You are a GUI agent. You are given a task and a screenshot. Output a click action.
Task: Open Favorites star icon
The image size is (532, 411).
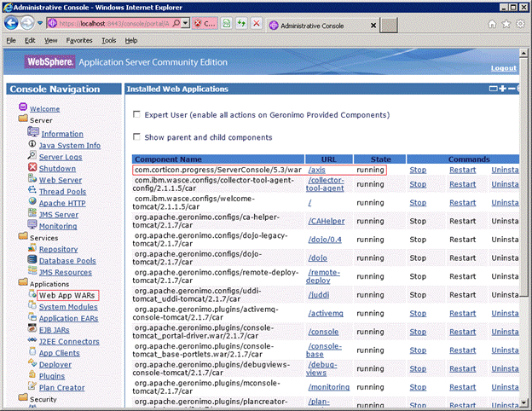pos(506,24)
